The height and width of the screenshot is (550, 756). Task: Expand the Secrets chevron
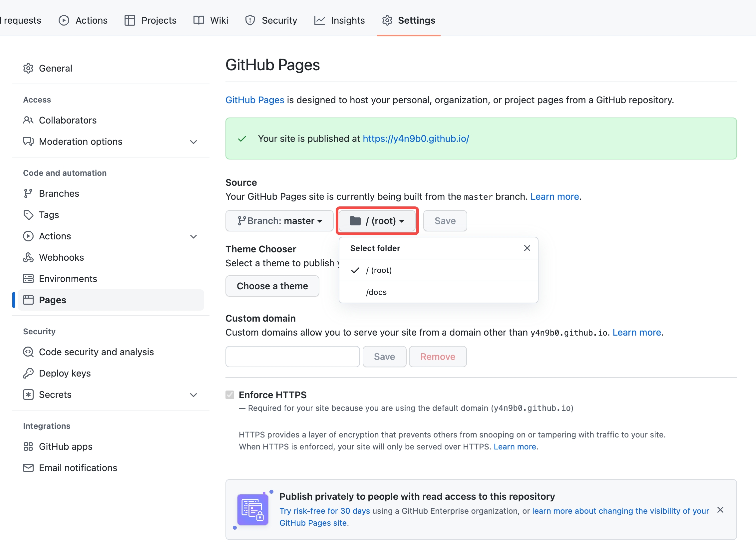193,395
